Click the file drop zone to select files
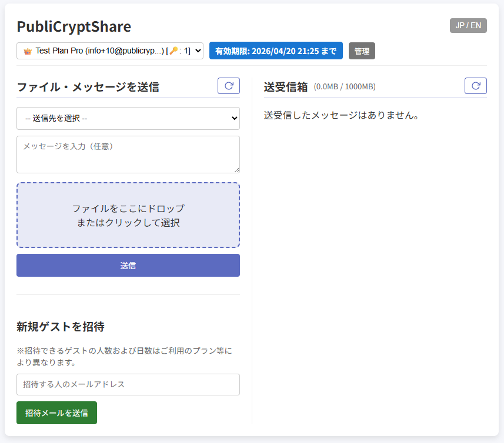Screen dimensions: 504x443 click(x=128, y=215)
